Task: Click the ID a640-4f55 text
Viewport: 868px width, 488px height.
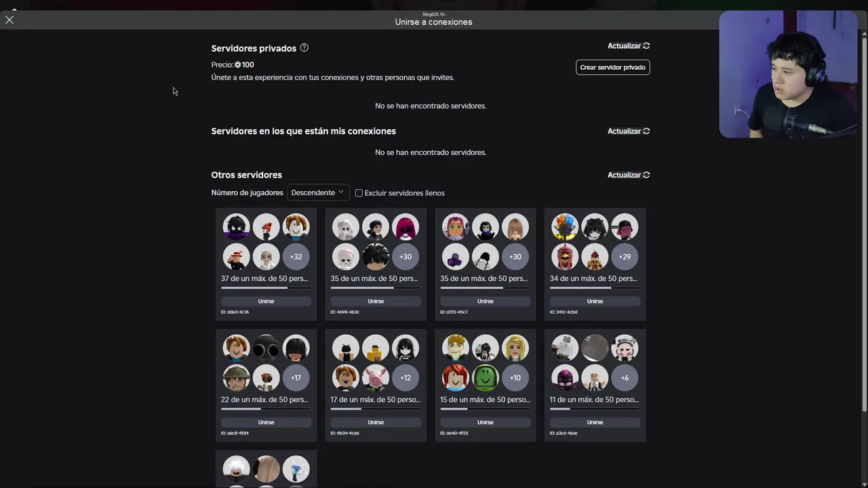Action: pos(454,433)
